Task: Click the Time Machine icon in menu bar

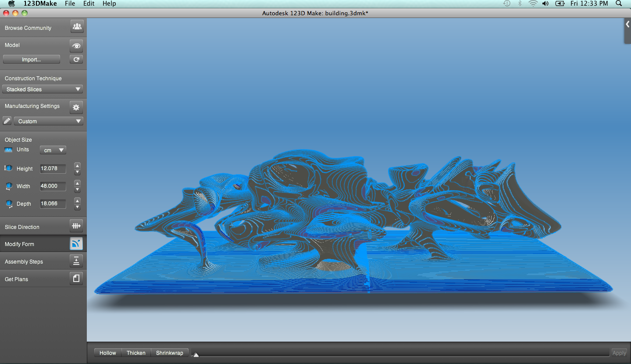Action: pos(506,4)
